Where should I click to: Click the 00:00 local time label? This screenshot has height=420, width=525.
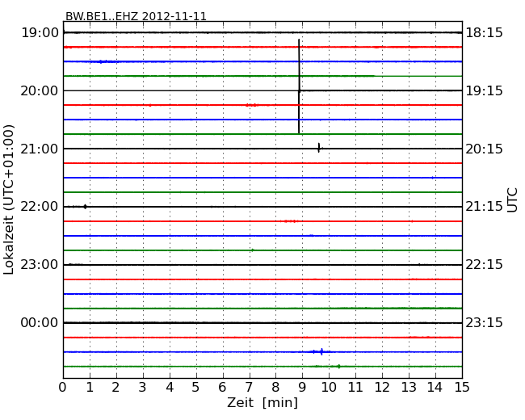pyautogui.click(x=40, y=322)
